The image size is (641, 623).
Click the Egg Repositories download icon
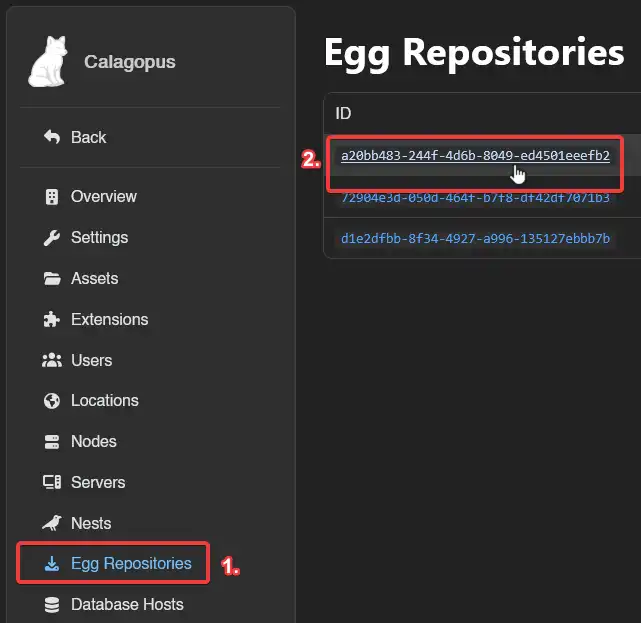(x=52, y=564)
